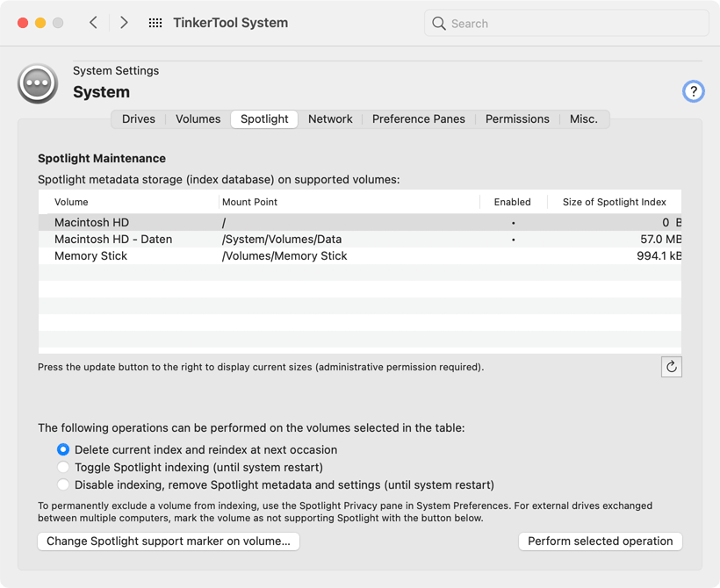The height and width of the screenshot is (588, 720).
Task: Select Toggle Spotlight indexing radio button
Action: 63,467
